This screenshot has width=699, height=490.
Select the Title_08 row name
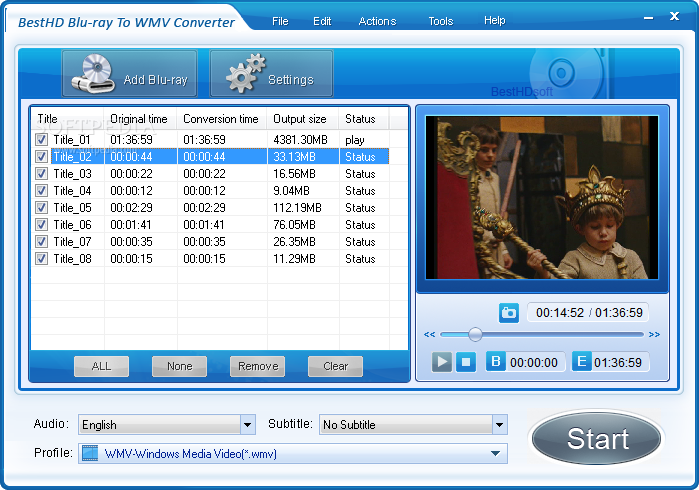click(x=72, y=258)
